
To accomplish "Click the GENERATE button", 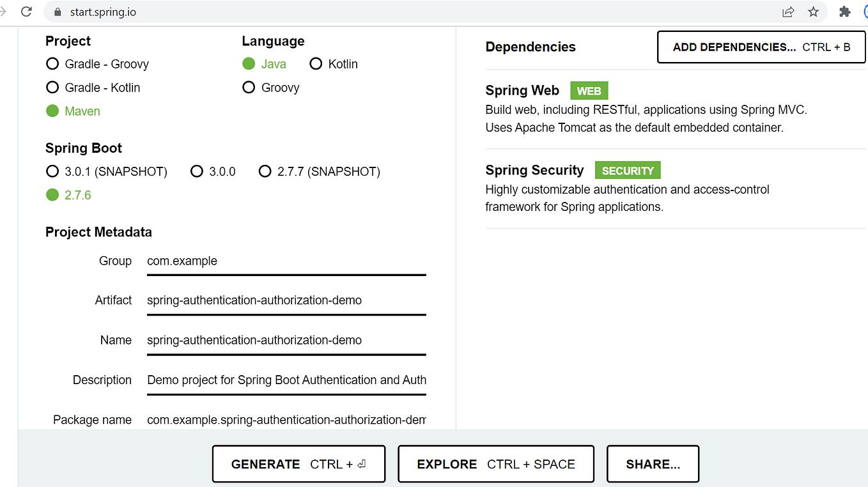I will pos(298,463).
